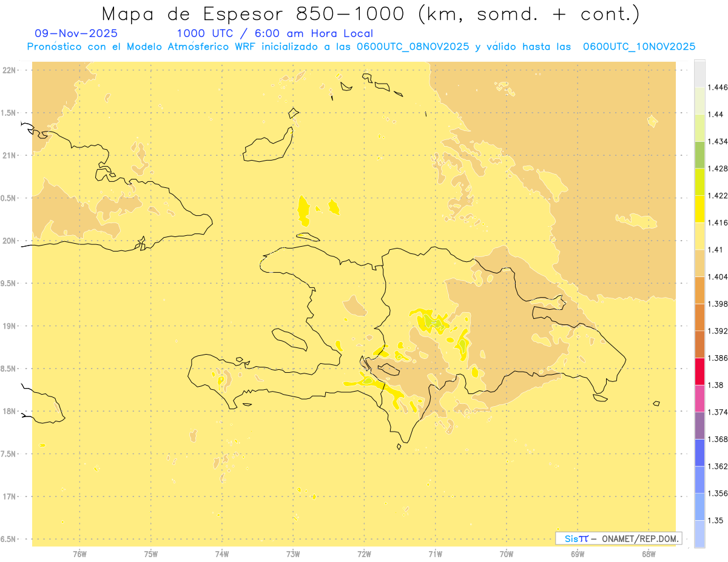Click the legend value '1.368'
This screenshot has width=728, height=562.
coord(718,439)
